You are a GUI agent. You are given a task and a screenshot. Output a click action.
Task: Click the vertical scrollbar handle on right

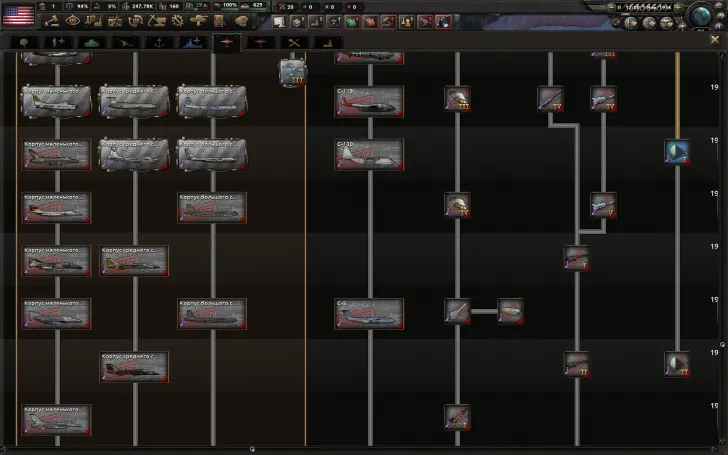(722, 344)
